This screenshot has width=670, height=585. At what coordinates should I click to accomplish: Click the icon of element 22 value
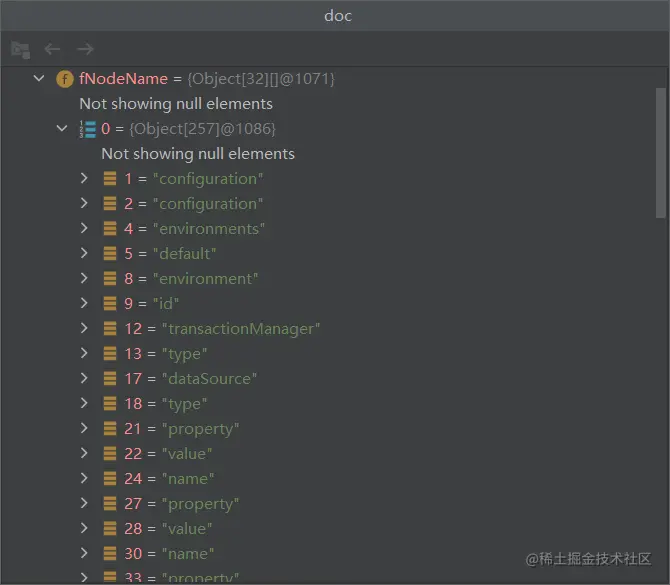[110, 454]
